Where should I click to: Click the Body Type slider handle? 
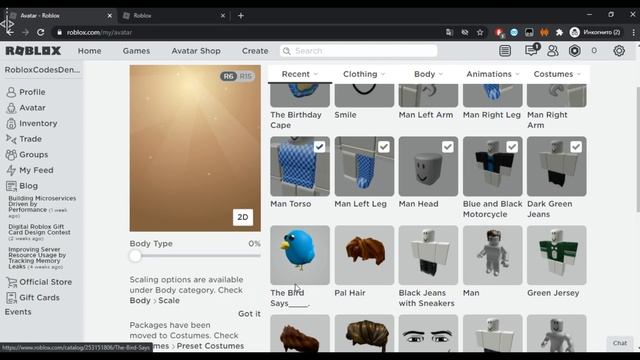[x=135, y=256]
